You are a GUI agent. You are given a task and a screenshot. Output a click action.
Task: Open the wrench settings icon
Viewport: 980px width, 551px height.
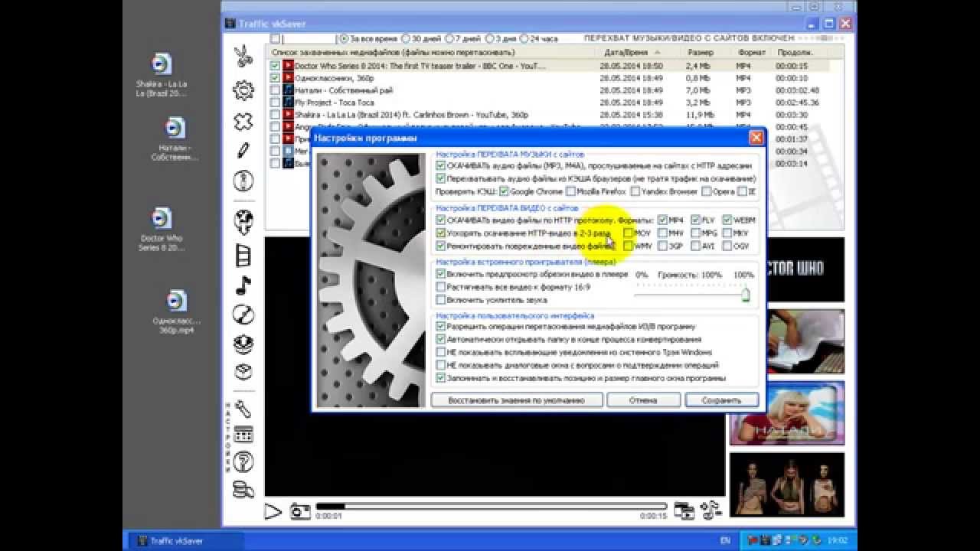click(243, 409)
